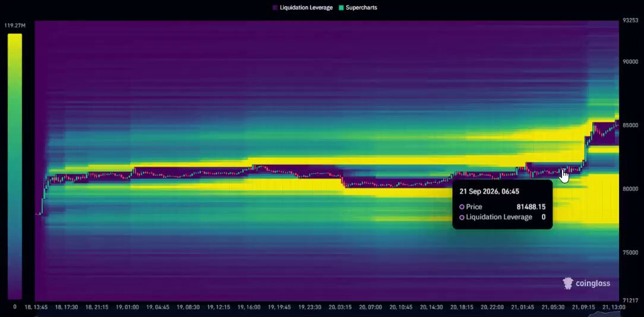644x317 pixels.
Task: Click the 119.27M scale maximum label
Action: coord(15,26)
